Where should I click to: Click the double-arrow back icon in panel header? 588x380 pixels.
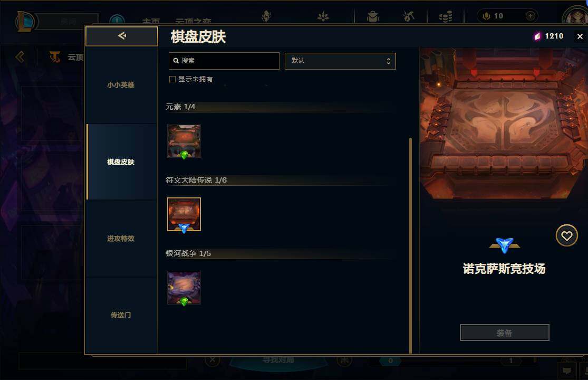point(122,36)
